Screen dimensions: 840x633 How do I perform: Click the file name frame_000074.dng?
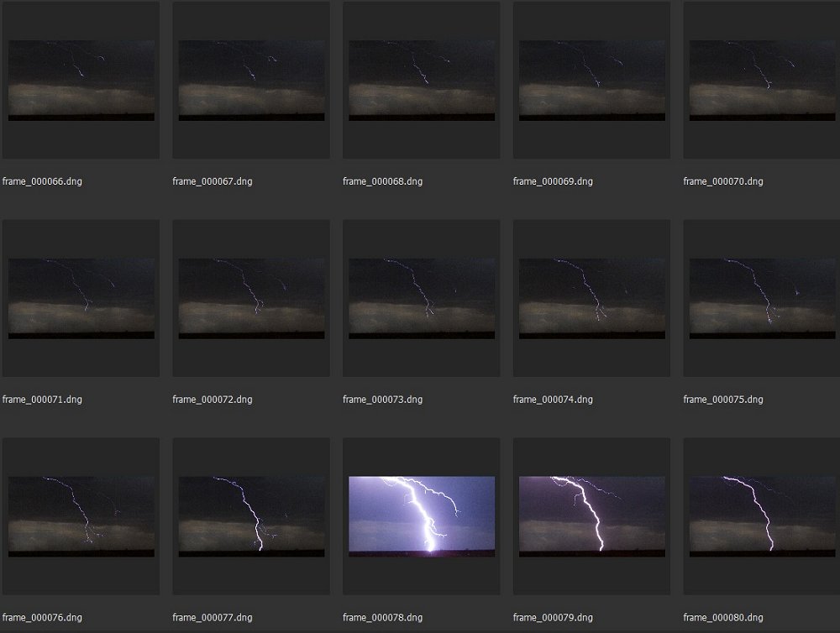pos(554,400)
